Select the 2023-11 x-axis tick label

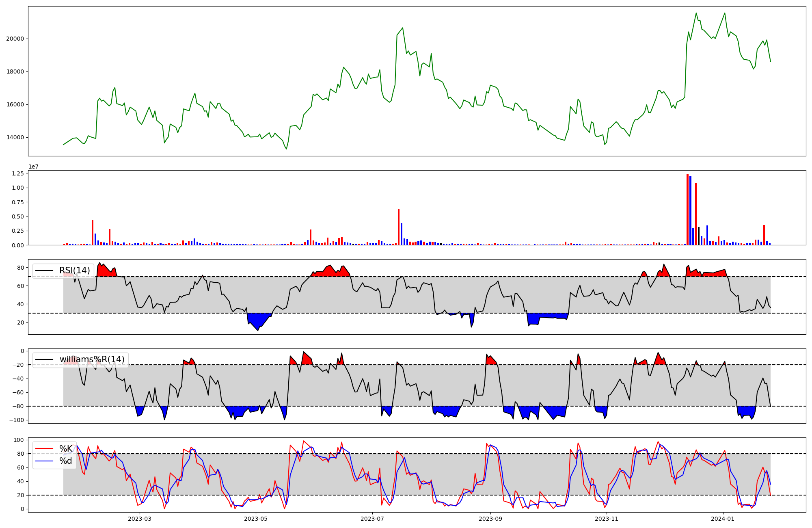coord(607,519)
